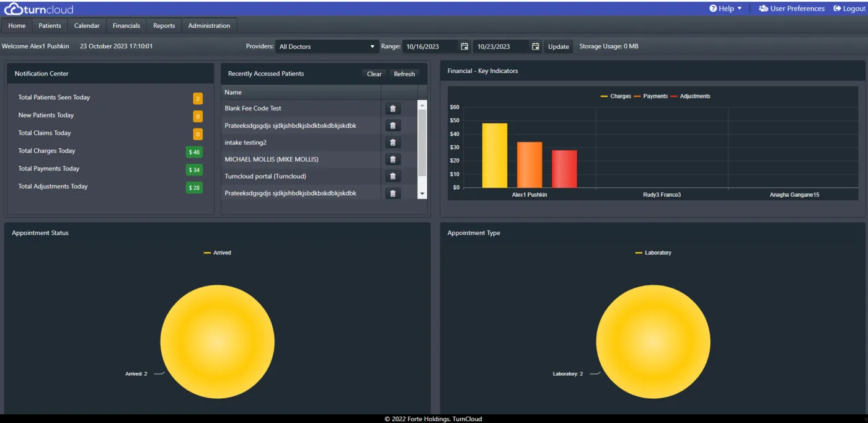Click the Total Patients Seen Today count badge
868x423 pixels.
[198, 99]
